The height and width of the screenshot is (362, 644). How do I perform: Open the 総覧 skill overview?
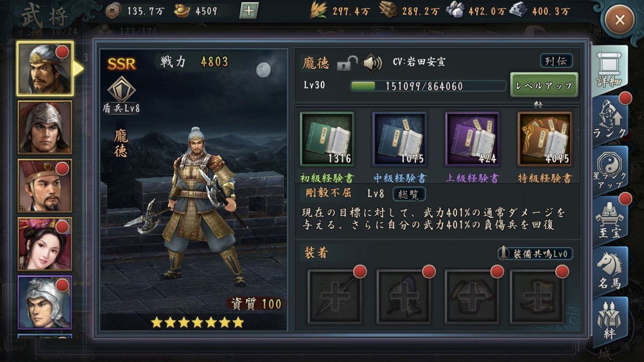409,194
